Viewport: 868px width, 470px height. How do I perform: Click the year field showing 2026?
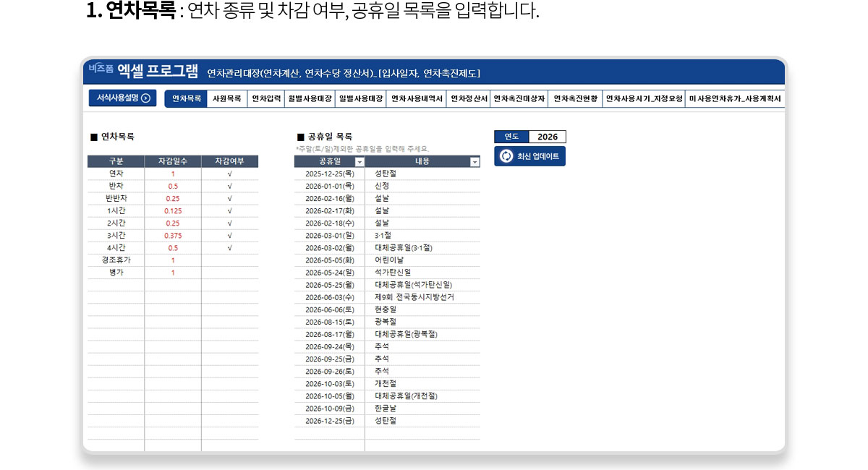pos(548,137)
